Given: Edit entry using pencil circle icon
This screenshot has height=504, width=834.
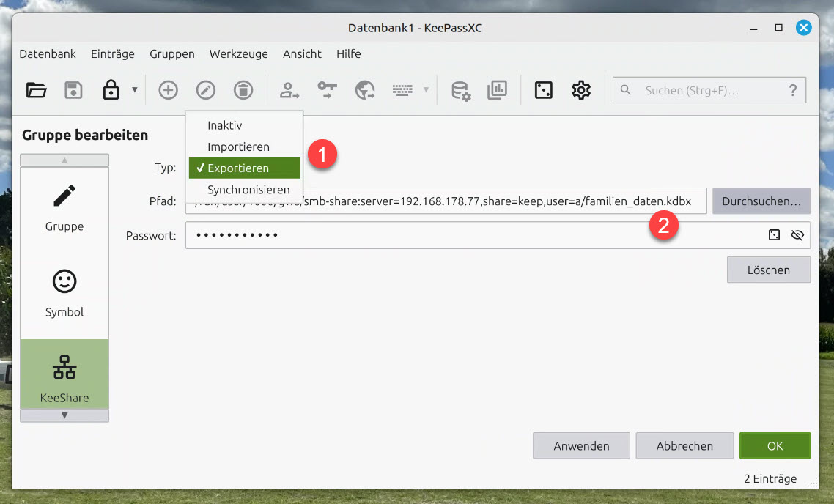Looking at the screenshot, I should pyautogui.click(x=206, y=90).
